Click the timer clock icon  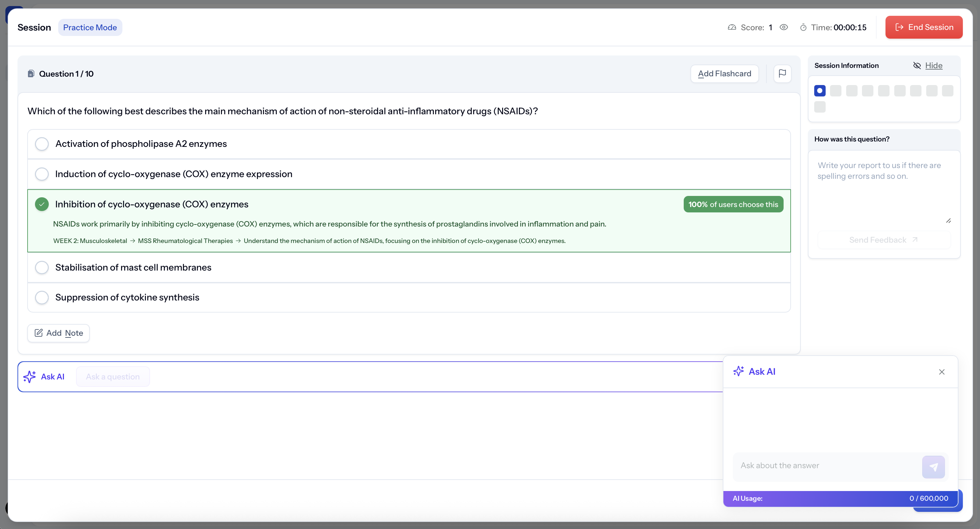(803, 27)
